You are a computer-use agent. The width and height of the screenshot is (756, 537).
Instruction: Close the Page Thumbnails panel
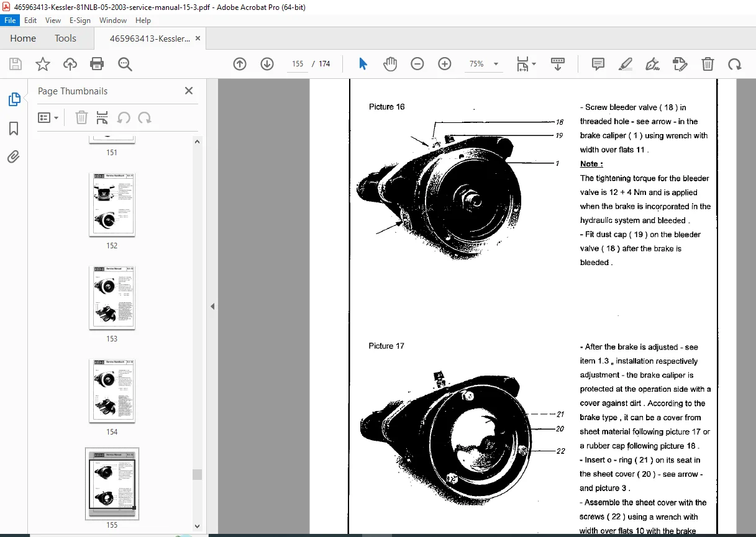coord(189,91)
